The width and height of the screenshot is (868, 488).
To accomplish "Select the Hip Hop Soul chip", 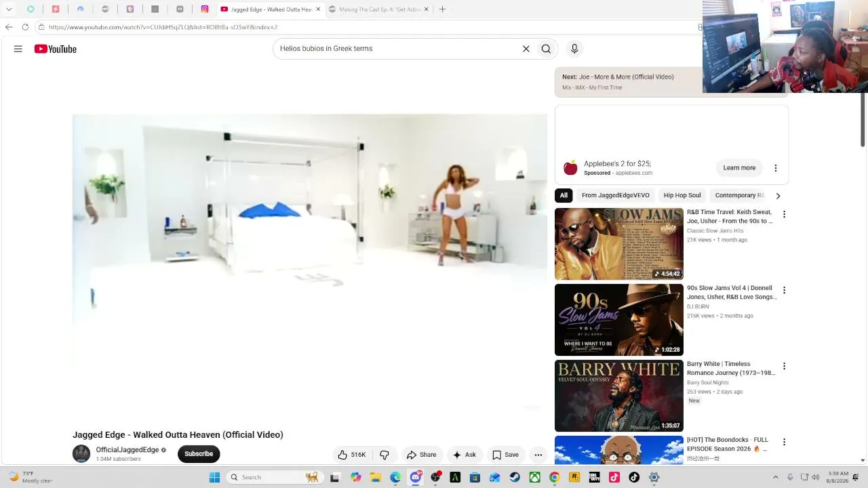I will pyautogui.click(x=682, y=195).
